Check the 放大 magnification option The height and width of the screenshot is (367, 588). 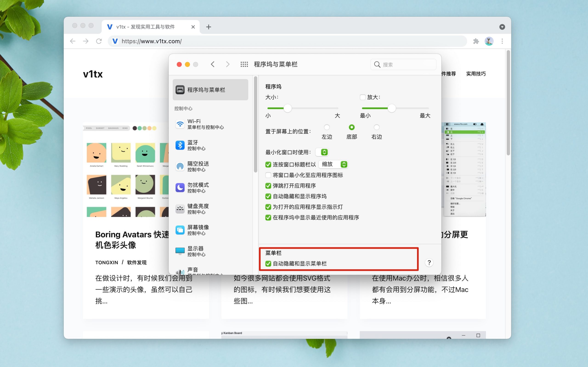362,97
